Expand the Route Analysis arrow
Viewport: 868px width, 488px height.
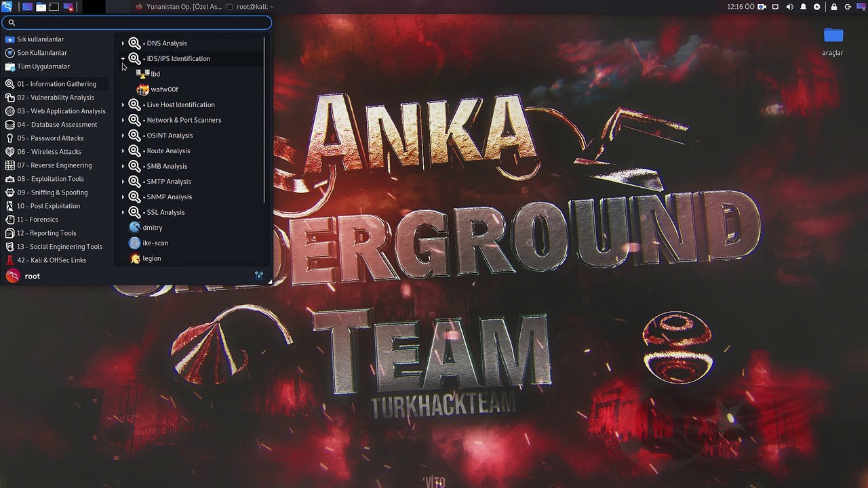pos(123,151)
